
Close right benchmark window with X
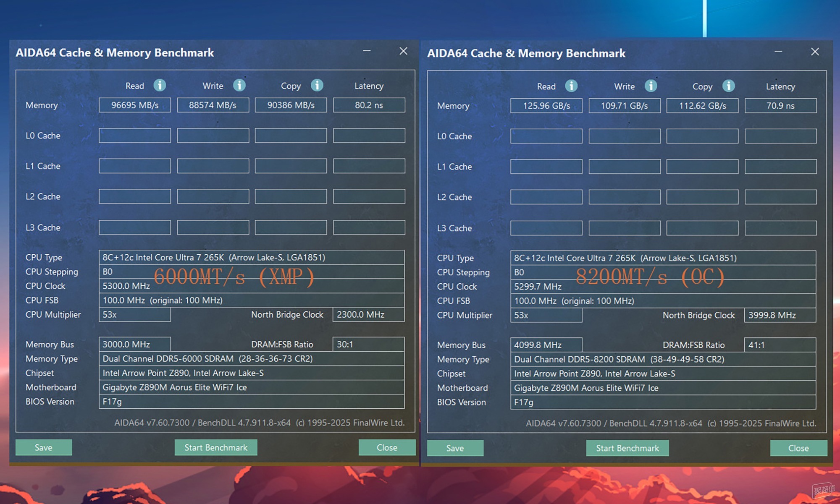tap(815, 52)
